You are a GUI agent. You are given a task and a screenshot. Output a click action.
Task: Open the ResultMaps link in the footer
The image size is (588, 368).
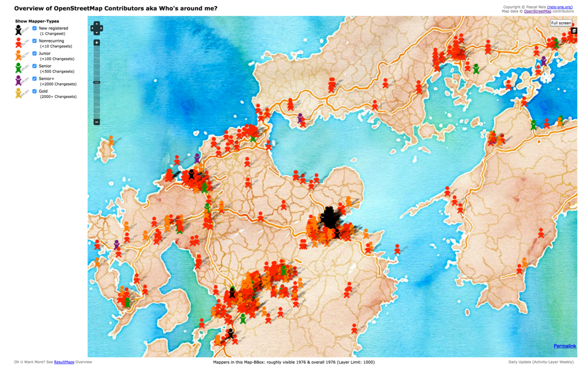(64, 362)
